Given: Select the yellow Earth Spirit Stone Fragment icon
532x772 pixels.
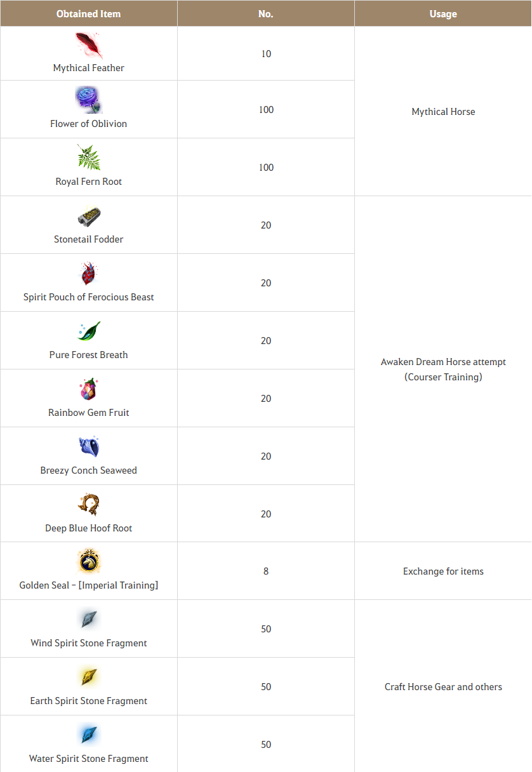Looking at the screenshot, I should pos(89,677).
